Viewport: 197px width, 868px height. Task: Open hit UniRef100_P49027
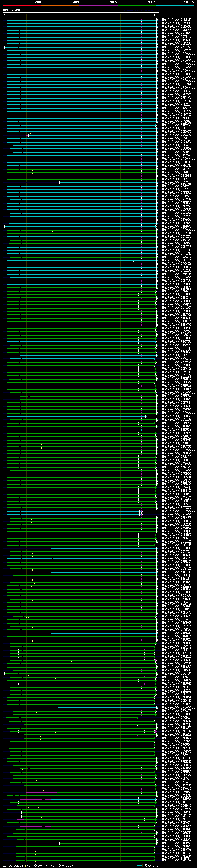177,582
